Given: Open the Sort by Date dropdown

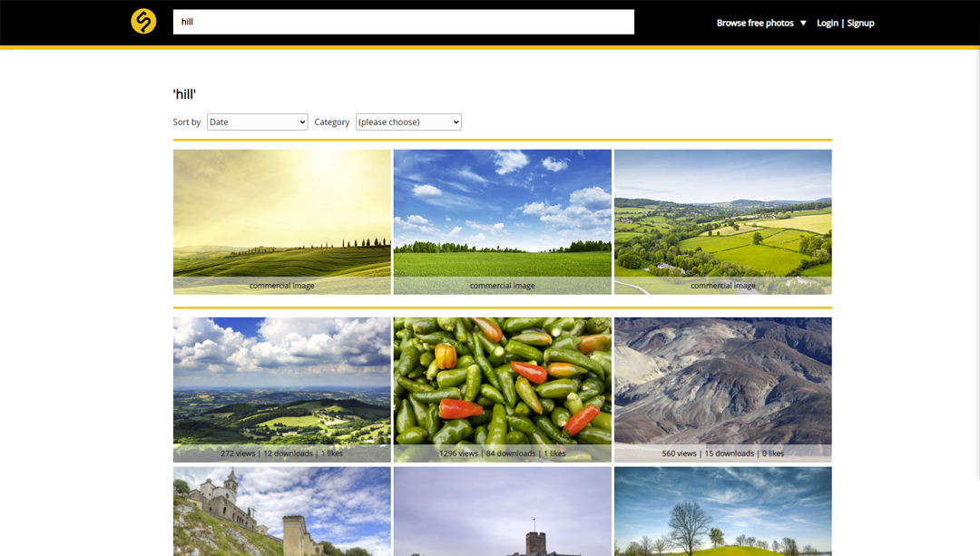Looking at the screenshot, I should (257, 122).
